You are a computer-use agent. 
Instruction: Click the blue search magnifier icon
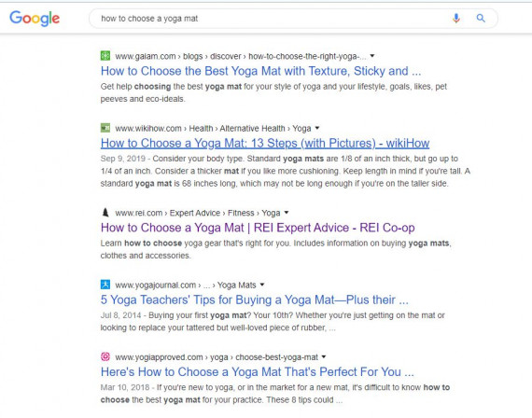click(x=481, y=18)
